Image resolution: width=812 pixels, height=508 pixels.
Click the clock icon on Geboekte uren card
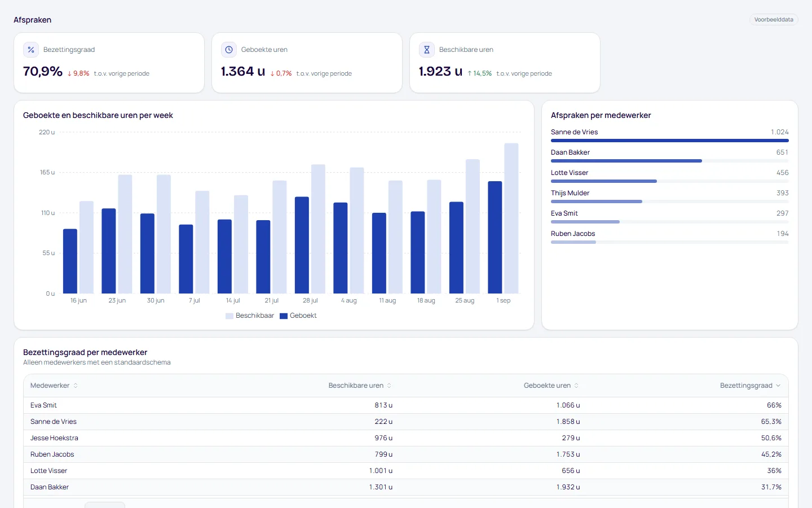tap(229, 50)
